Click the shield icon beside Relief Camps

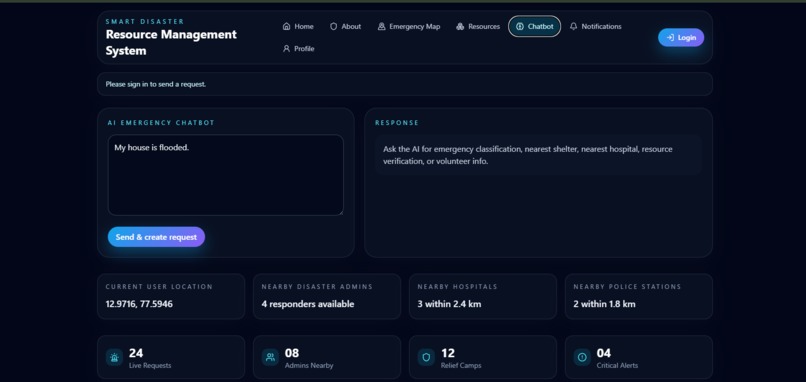pyautogui.click(x=426, y=357)
